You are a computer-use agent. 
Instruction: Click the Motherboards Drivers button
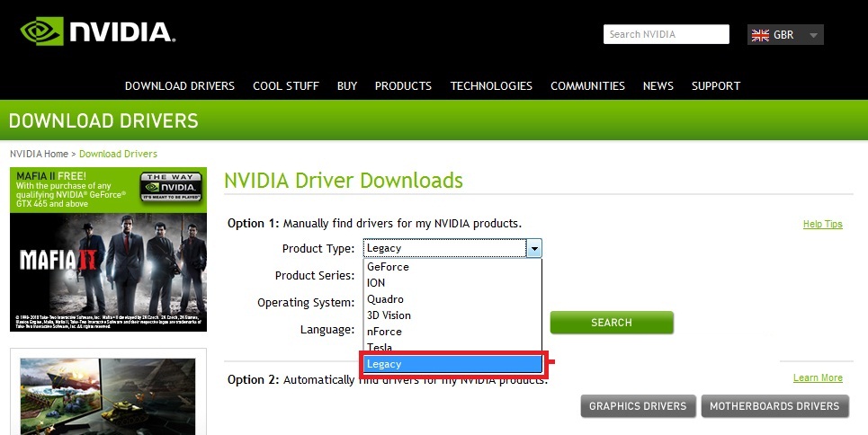tap(774, 406)
